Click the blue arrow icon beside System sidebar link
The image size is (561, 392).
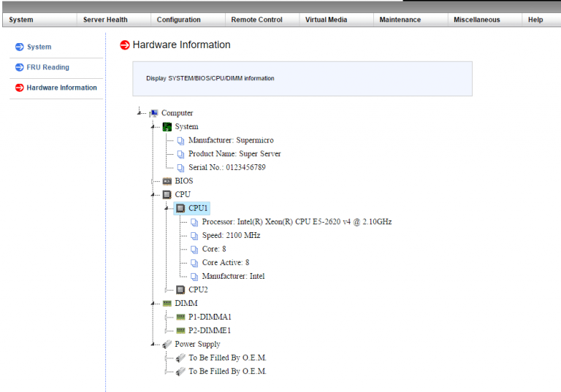pyautogui.click(x=19, y=47)
